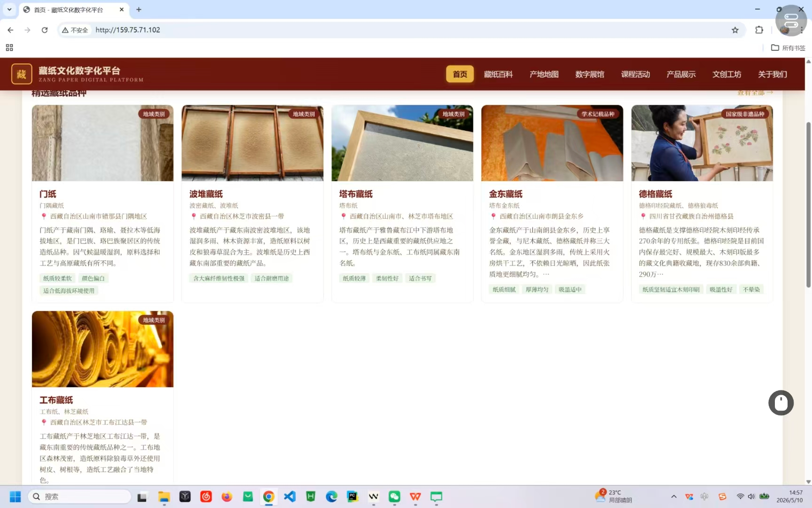The height and width of the screenshot is (508, 812).
Task: Open the apps grid in bookmarks bar
Action: pyautogui.click(x=9, y=48)
